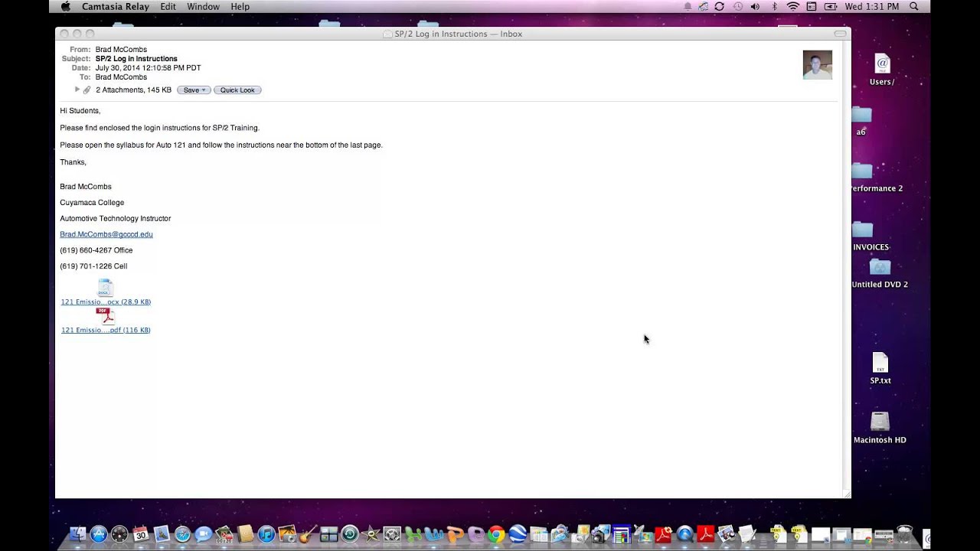
Task: Click the volume menu bar icon
Action: coord(755,6)
